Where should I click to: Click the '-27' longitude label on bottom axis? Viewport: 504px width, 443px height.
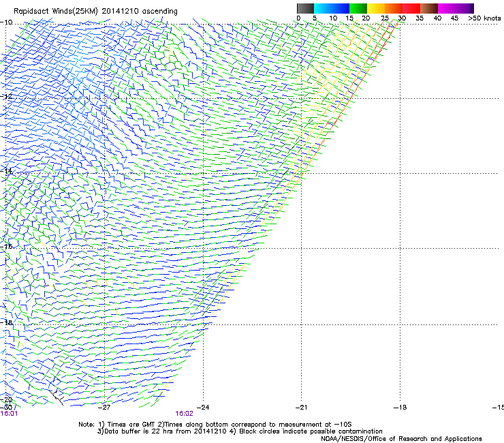click(104, 408)
